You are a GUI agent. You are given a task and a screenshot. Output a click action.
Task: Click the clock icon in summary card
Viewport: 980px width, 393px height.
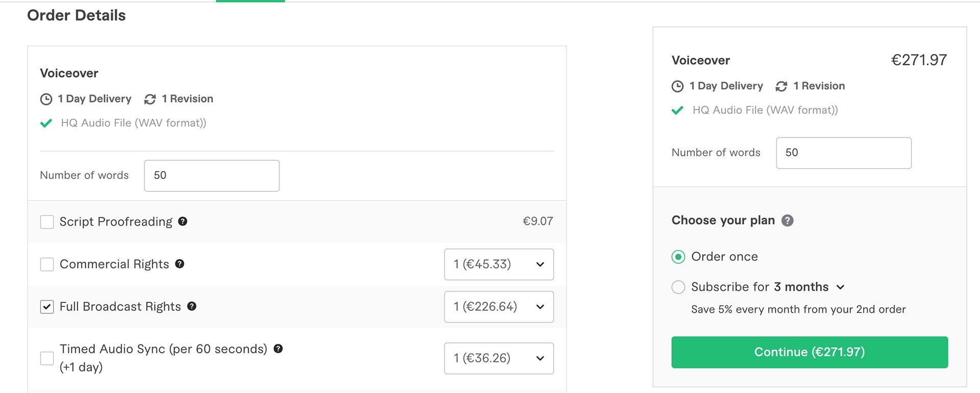[x=677, y=86]
